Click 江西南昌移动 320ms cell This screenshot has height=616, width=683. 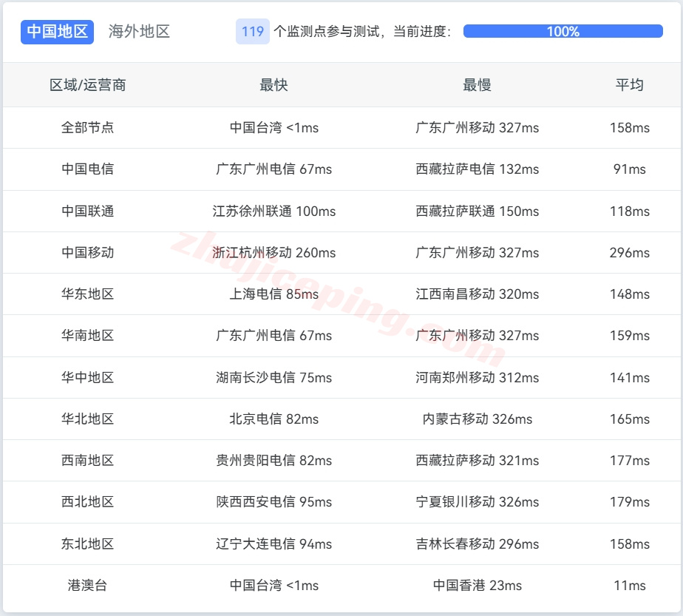[478, 294]
